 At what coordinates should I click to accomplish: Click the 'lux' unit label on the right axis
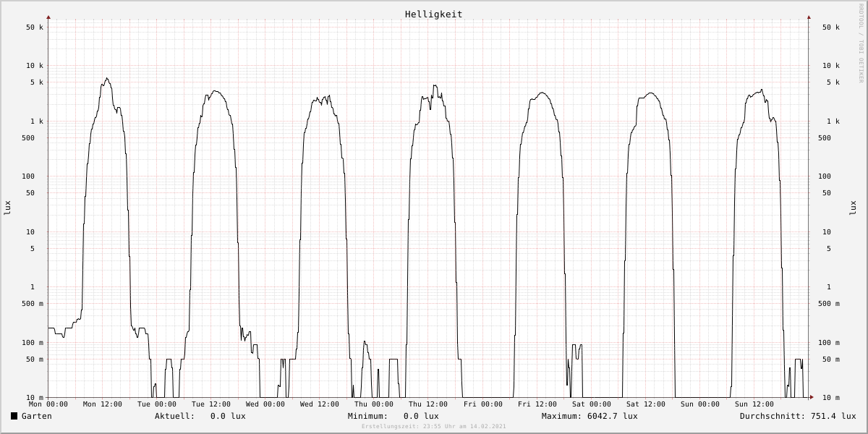[852, 208]
